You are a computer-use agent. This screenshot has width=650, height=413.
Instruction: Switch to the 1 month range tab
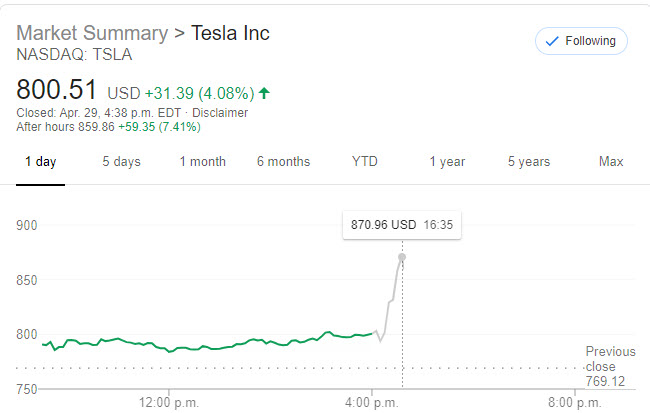[x=203, y=162]
